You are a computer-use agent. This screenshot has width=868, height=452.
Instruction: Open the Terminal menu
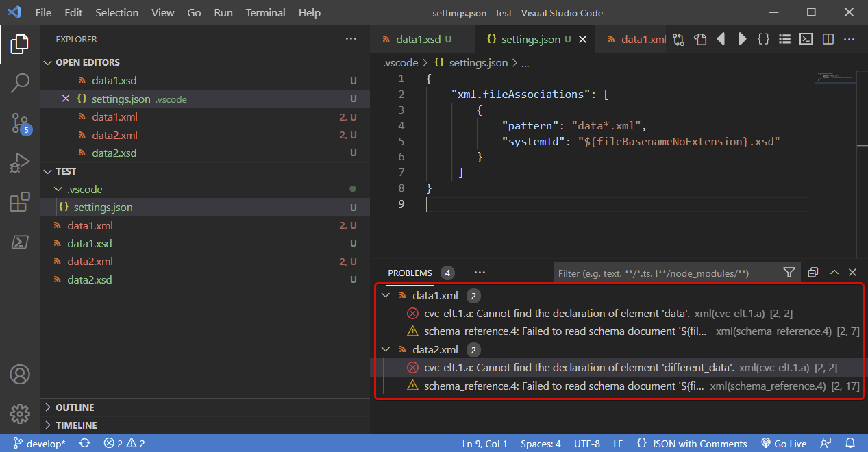tap(266, 12)
